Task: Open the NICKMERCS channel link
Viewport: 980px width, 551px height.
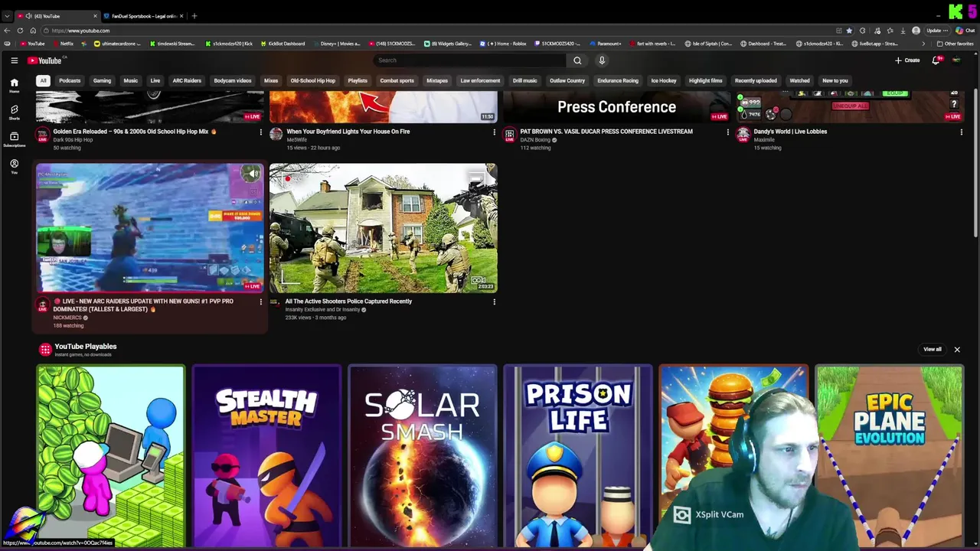Action: pyautogui.click(x=67, y=318)
